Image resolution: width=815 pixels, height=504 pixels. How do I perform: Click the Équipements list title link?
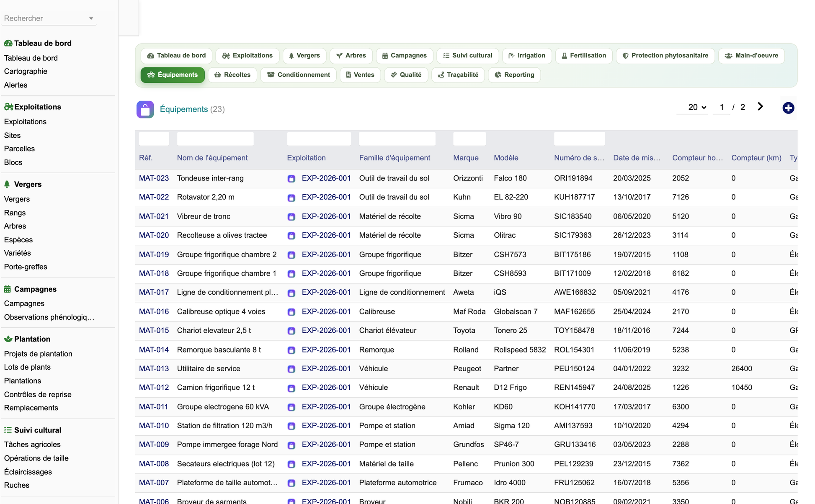(x=184, y=109)
